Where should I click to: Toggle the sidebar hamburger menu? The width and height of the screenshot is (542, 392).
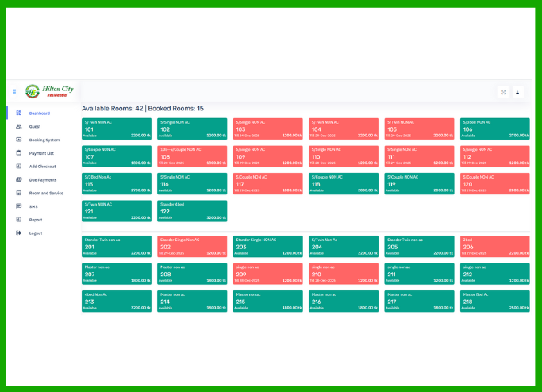(14, 92)
